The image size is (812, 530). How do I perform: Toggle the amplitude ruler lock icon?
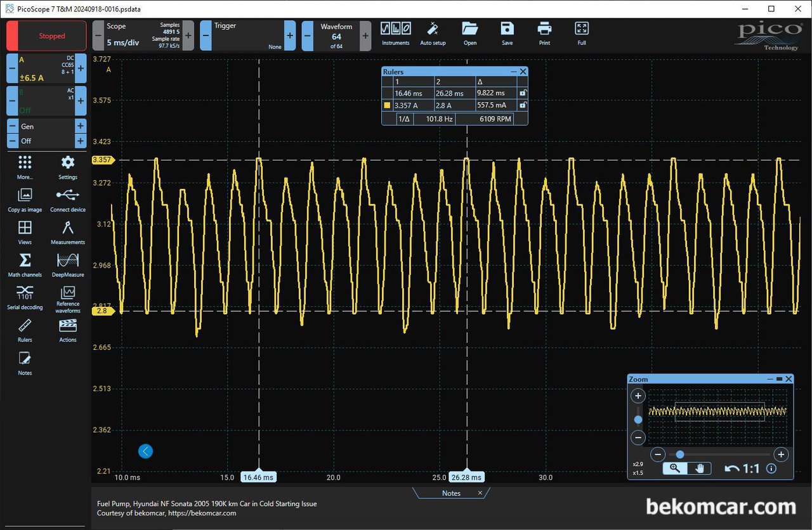coord(522,105)
